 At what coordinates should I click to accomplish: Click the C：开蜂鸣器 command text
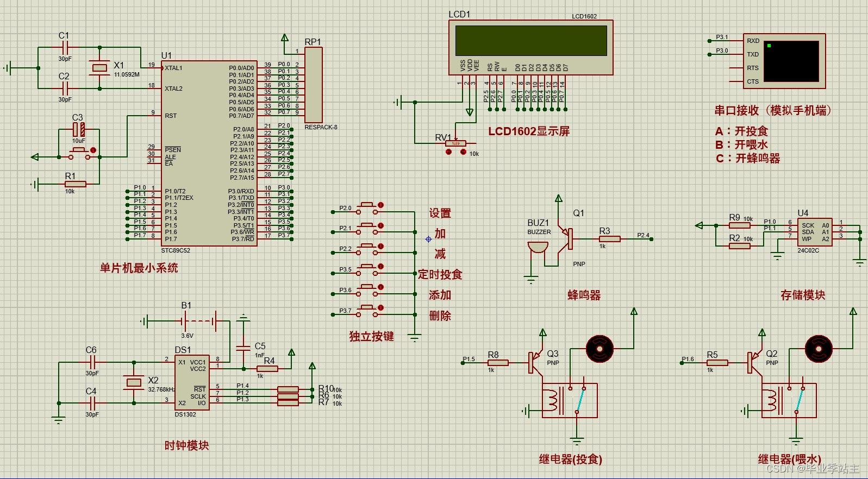748,158
